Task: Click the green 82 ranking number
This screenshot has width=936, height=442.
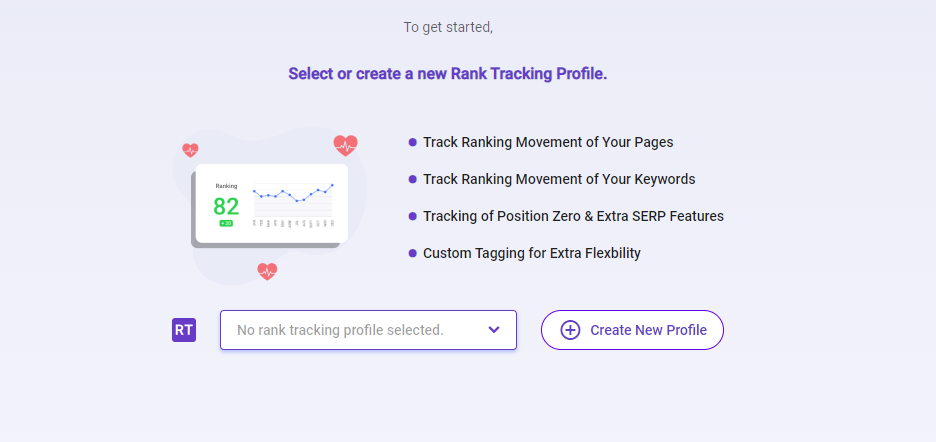Action: click(226, 207)
